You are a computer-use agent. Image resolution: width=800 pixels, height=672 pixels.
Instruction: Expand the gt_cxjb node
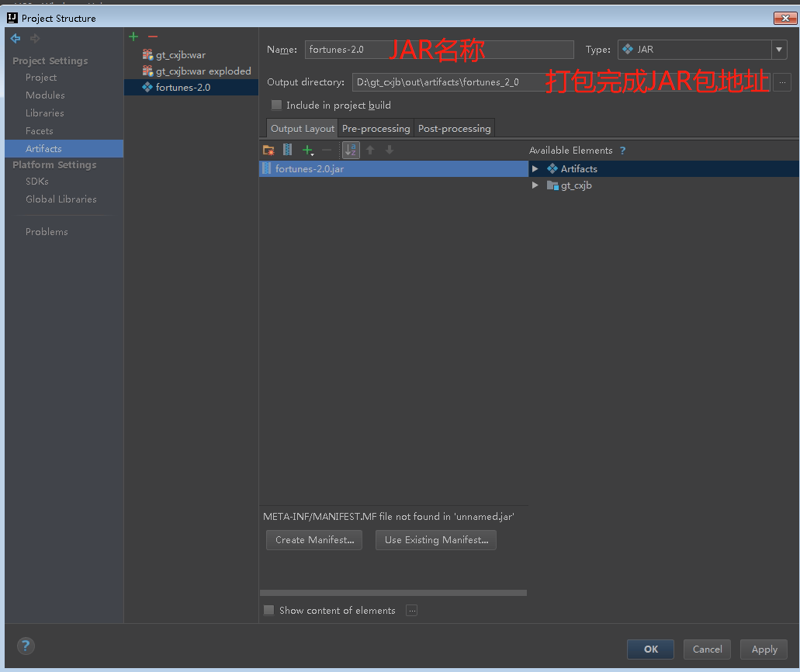coord(535,185)
